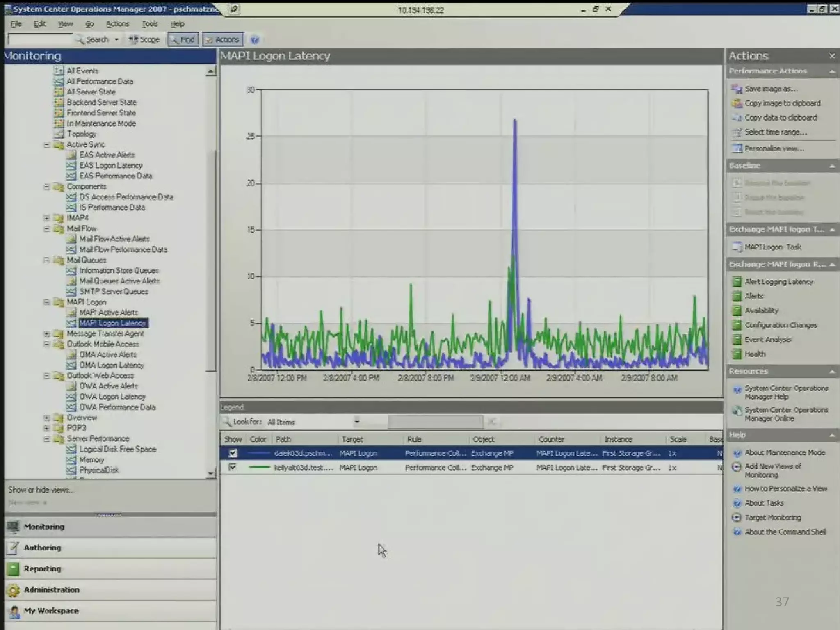Viewport: 840px width, 630px height.
Task: Toggle the Actions pane toolbar button
Action: (x=223, y=40)
